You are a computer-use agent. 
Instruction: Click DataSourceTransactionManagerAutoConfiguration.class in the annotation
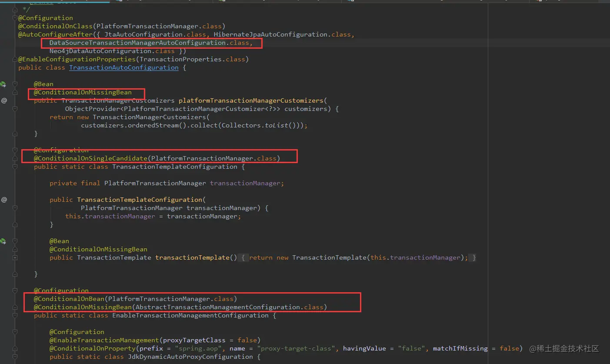tap(149, 43)
